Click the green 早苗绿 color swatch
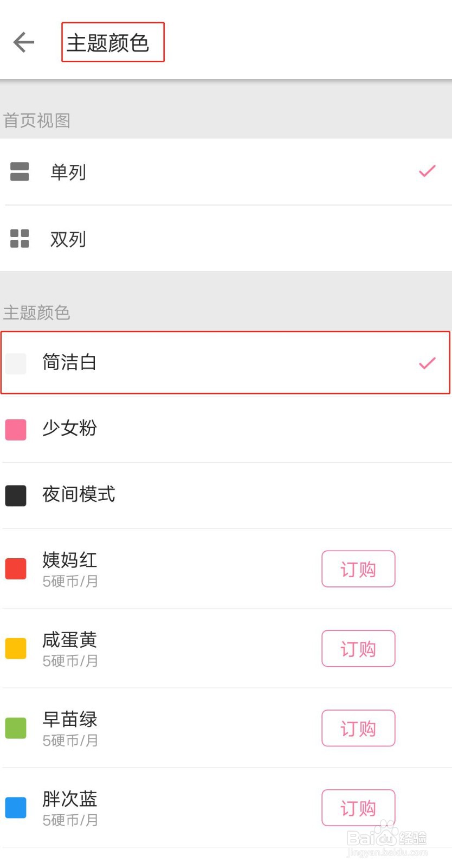The image size is (452, 868). (x=16, y=728)
